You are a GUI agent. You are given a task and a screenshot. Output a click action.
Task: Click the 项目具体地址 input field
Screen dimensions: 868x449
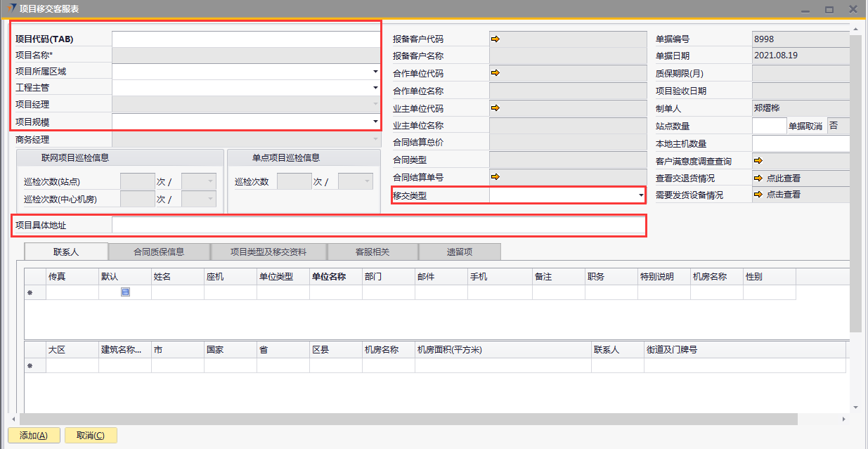(377, 226)
